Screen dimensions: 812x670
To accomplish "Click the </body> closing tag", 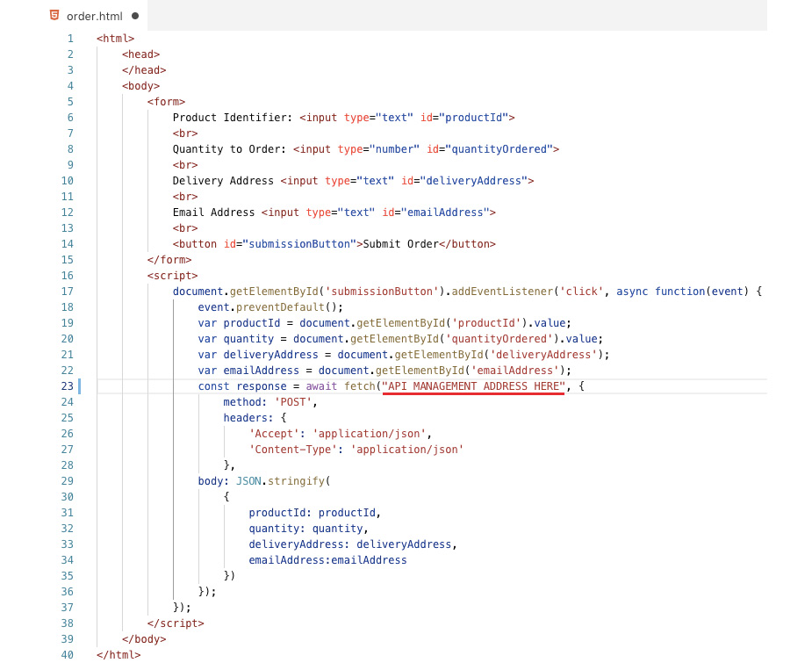I will pos(144,639).
